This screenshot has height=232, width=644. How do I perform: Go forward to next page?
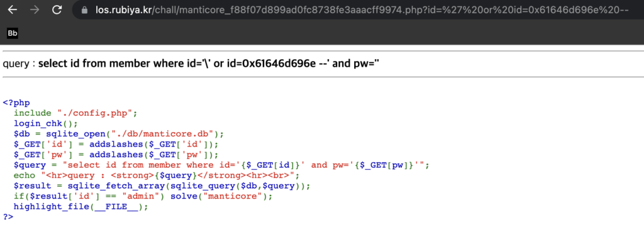click(x=35, y=10)
